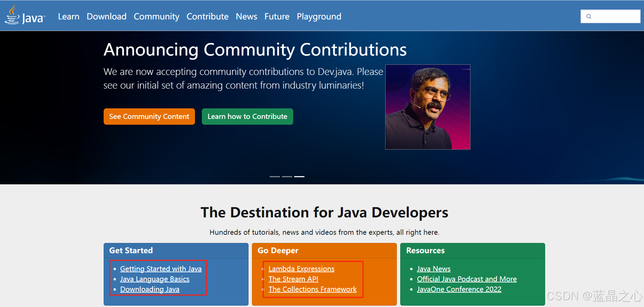
Task: Open The Stream API link
Action: [x=293, y=279]
